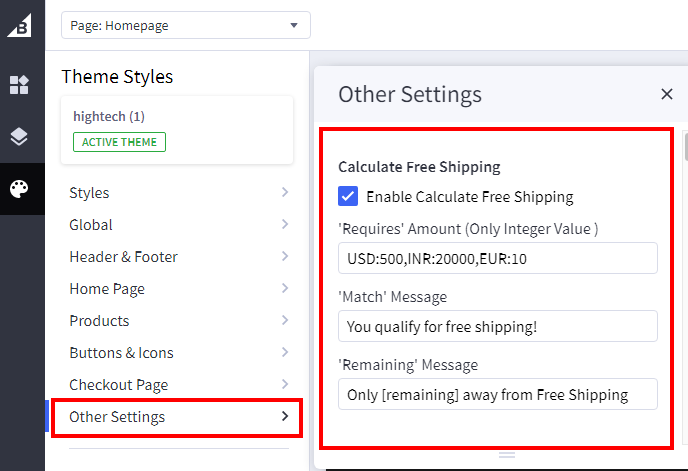Viewport: 688px width, 471px height.
Task: Click the ACTIVE THEME badge
Action: pyautogui.click(x=119, y=141)
